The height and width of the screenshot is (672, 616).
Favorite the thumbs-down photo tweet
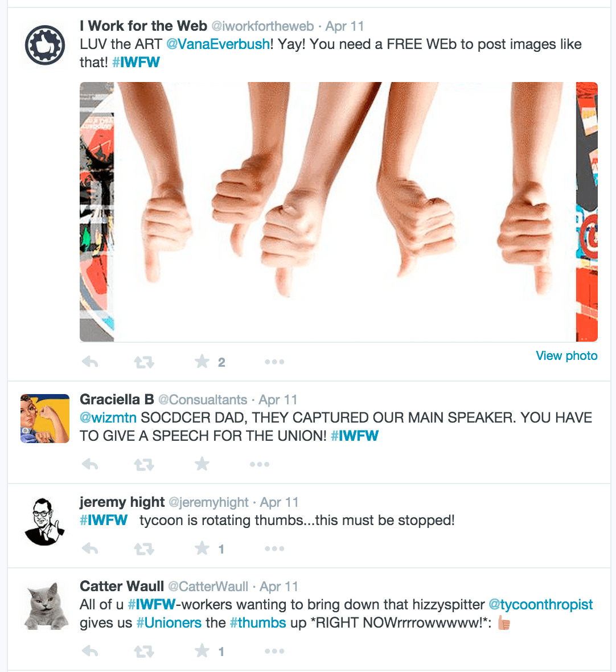point(202,362)
